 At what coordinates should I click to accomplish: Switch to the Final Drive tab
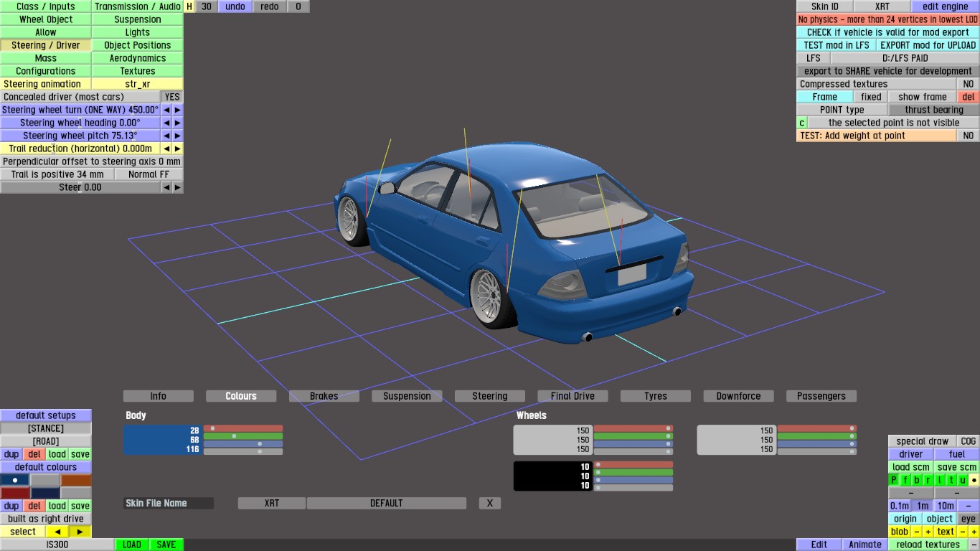(x=573, y=396)
